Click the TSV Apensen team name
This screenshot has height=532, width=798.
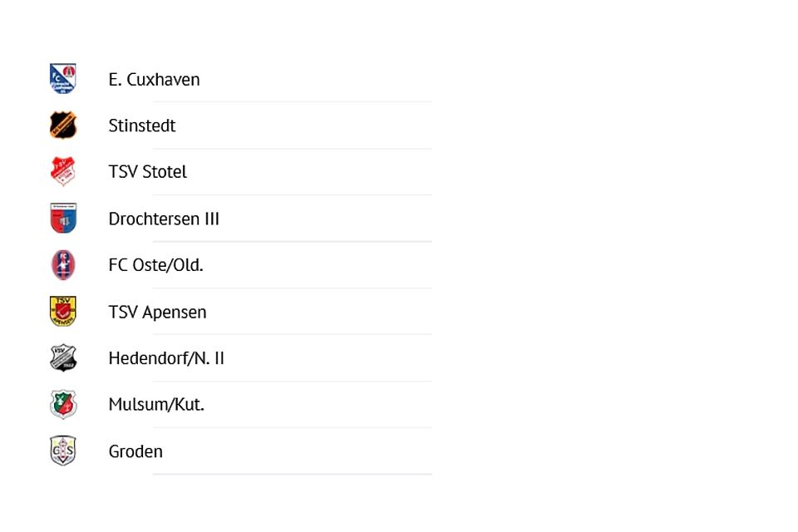157,313
